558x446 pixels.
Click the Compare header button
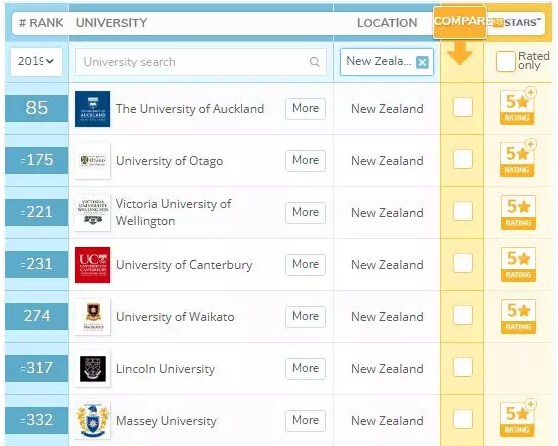[460, 22]
